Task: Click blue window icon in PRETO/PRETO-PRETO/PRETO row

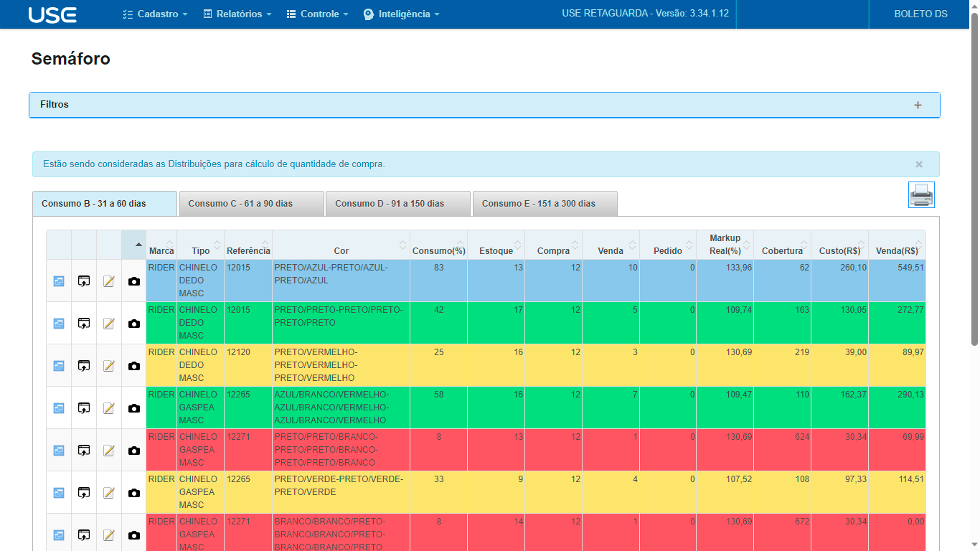Action: [59, 324]
